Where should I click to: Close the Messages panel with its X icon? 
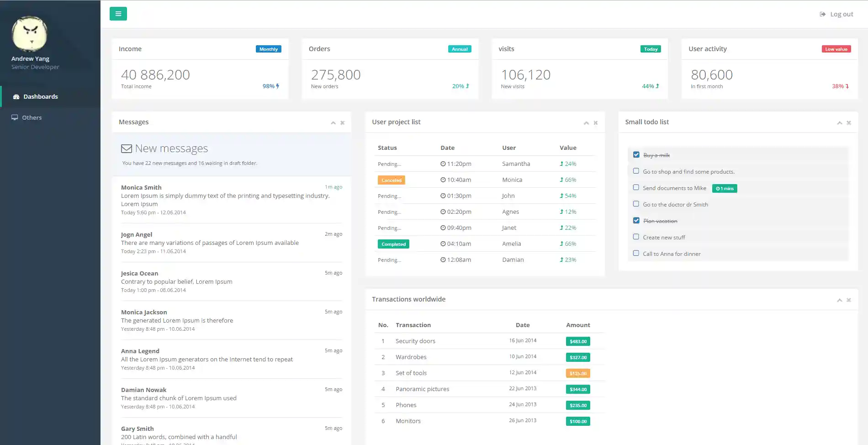click(x=342, y=123)
